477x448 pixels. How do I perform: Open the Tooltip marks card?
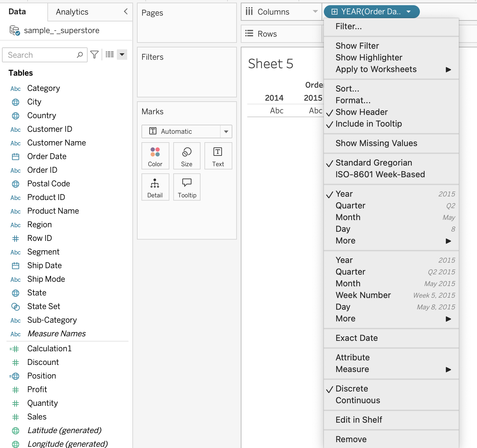187,187
